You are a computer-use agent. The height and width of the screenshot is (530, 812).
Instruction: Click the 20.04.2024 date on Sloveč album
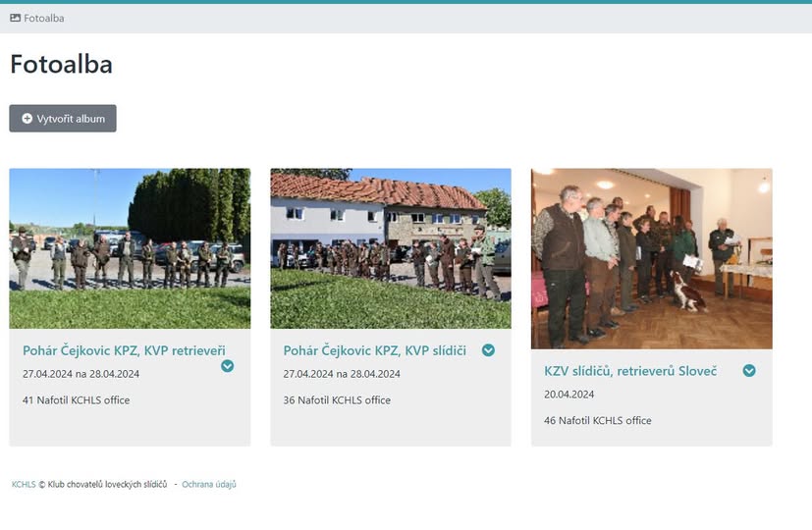pos(568,395)
